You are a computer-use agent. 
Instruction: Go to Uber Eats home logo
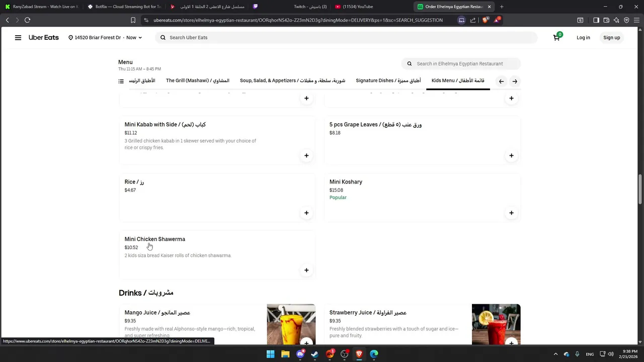click(x=44, y=38)
